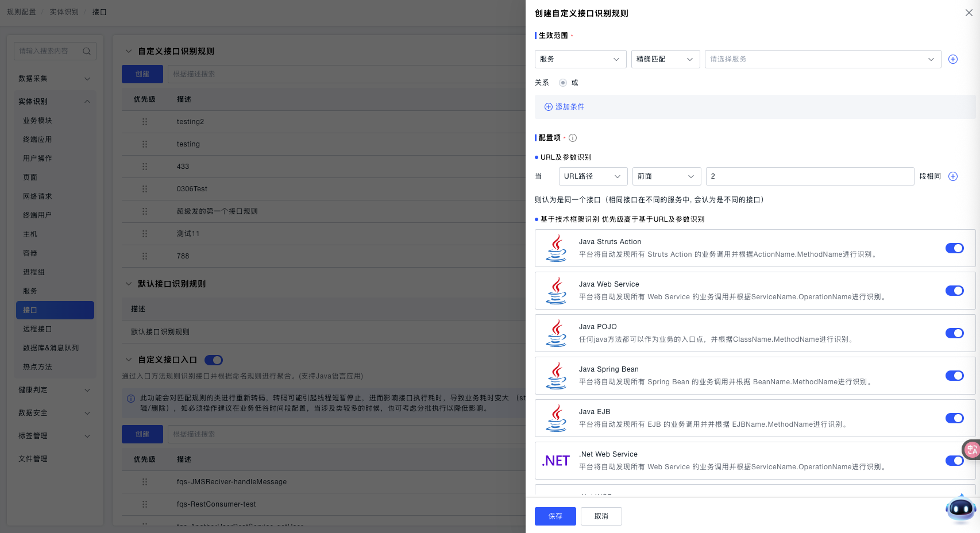The width and height of the screenshot is (980, 533).
Task: Open the 请选择服务 dropdown
Action: pos(822,59)
